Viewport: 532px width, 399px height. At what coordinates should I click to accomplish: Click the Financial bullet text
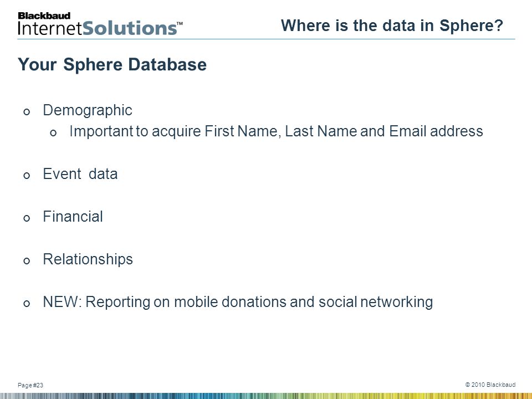click(x=73, y=217)
